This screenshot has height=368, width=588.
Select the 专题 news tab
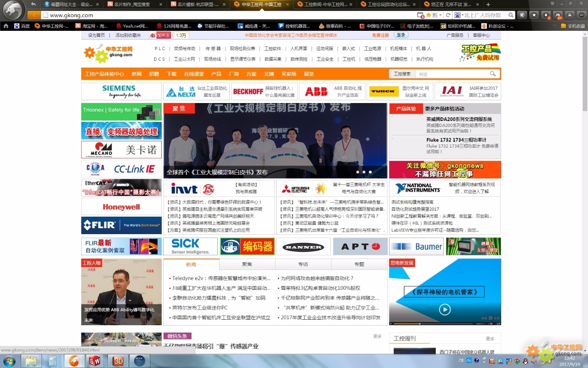point(359,264)
